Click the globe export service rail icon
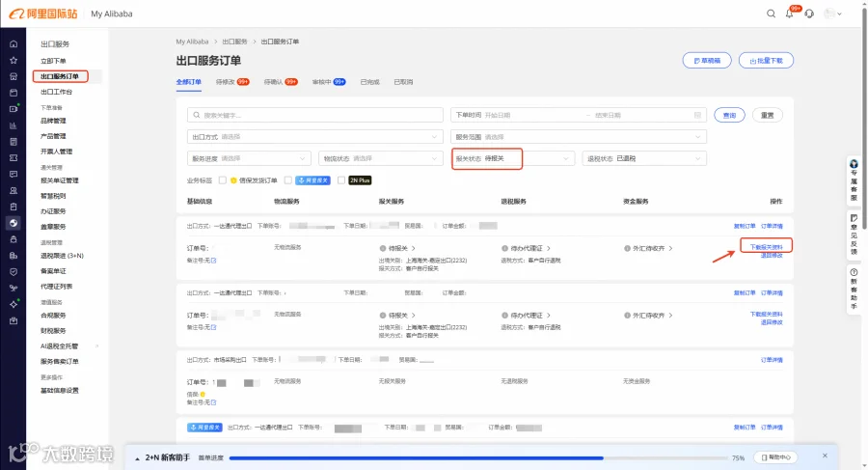This screenshot has height=470, width=868. coord(14,223)
